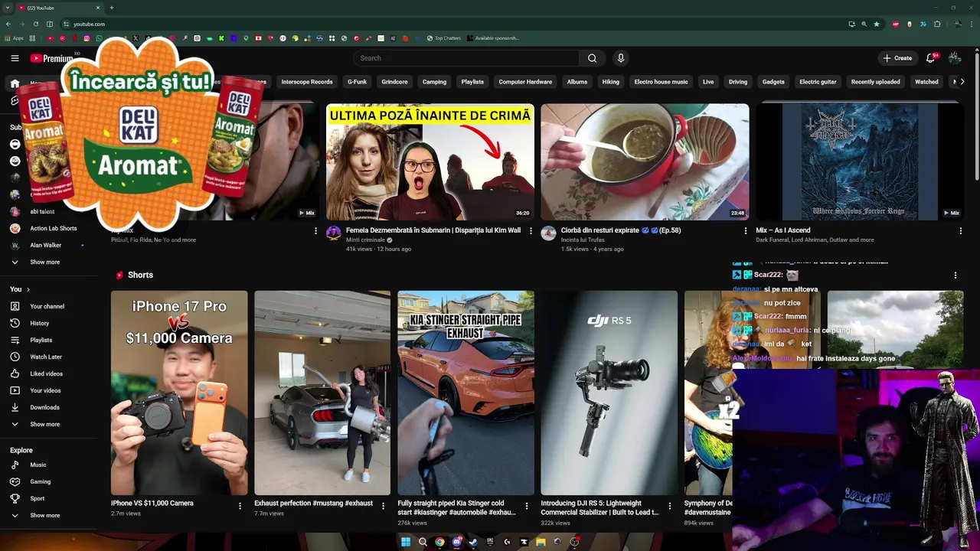Click Minti criminale channel avatar
This screenshot has height=551, width=980.
(x=334, y=233)
